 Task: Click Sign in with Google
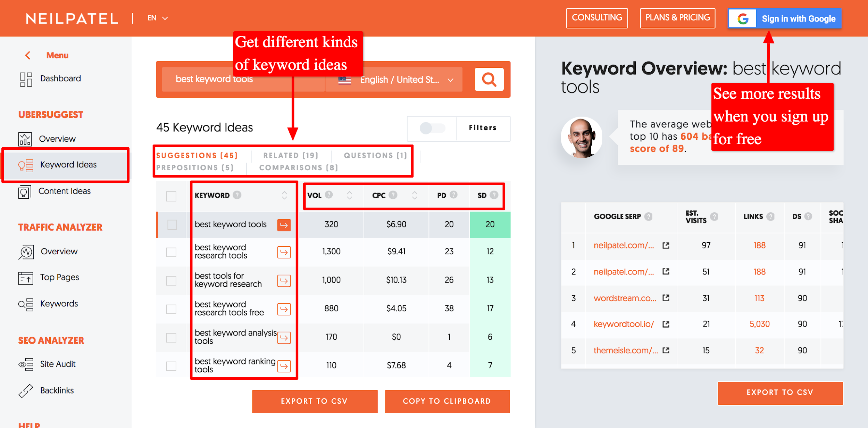pos(785,18)
